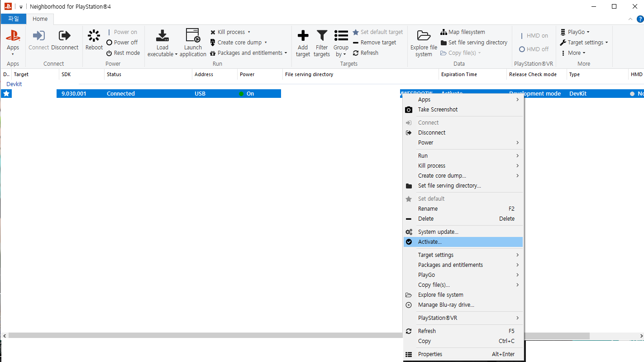The image size is (644, 362).
Task: Click Explore file system folder icon
Action: (x=424, y=36)
